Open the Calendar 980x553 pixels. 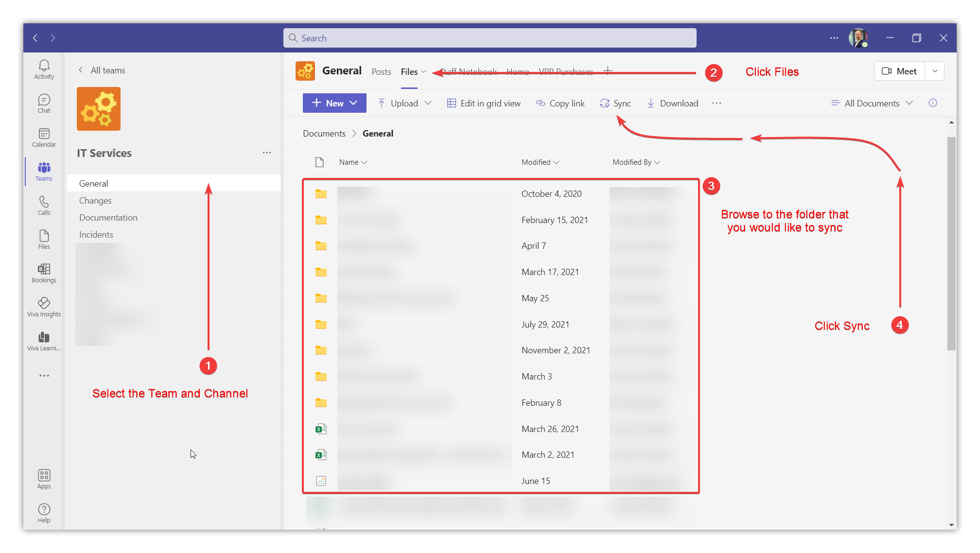tap(44, 137)
